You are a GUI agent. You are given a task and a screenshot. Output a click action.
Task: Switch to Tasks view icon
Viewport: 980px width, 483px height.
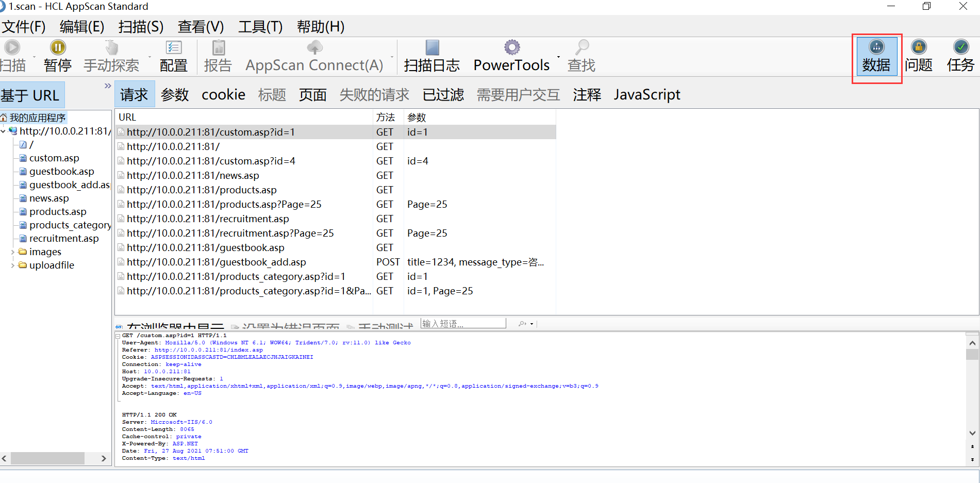[961, 47]
